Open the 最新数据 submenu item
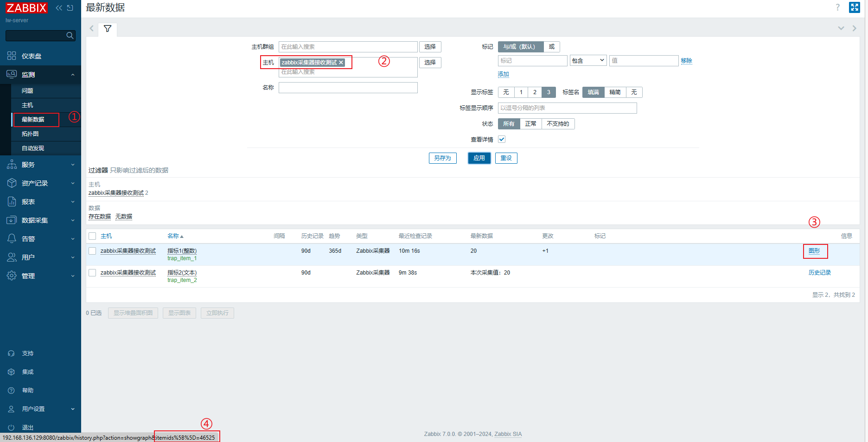The image size is (868, 442). pyautogui.click(x=33, y=120)
